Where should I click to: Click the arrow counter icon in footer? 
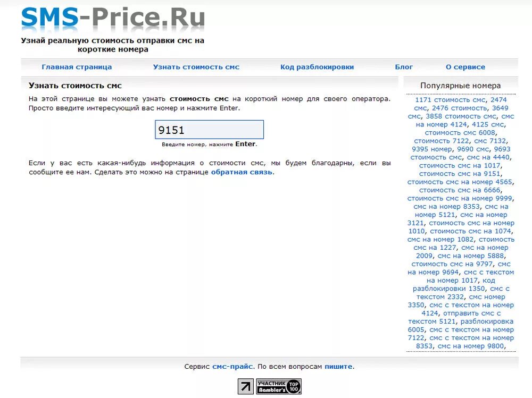(x=246, y=386)
